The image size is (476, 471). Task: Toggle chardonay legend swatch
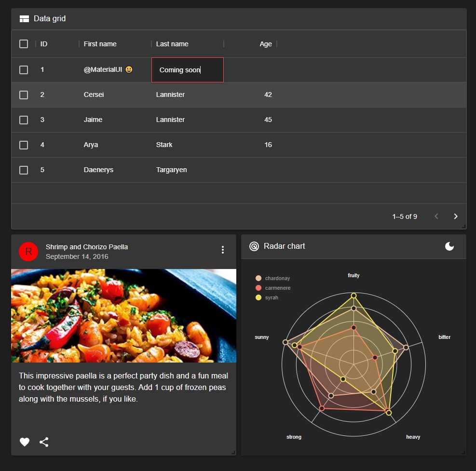(x=258, y=278)
